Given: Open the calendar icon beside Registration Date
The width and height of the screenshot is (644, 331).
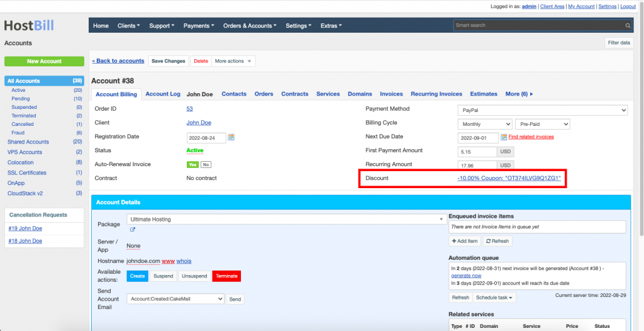Looking at the screenshot, I should (x=231, y=137).
